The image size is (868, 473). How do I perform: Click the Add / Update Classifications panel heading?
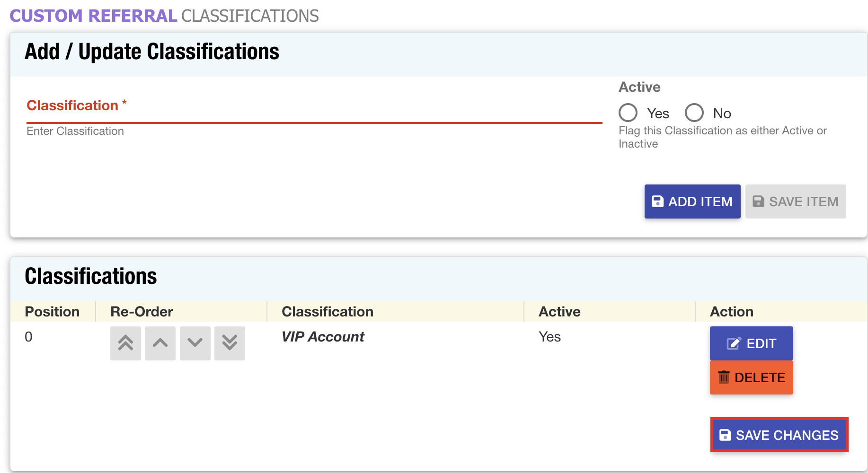point(151,52)
